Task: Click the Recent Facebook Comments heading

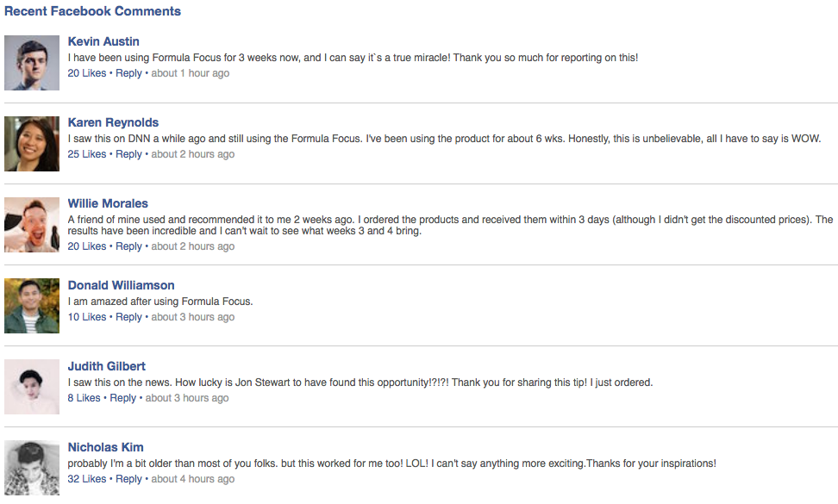Action: [x=94, y=10]
